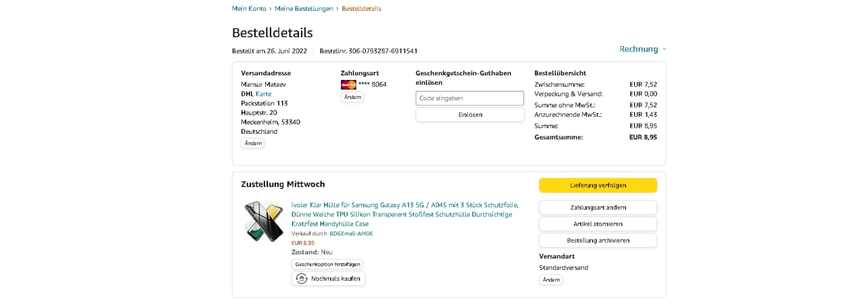Click Zahlungsart ändern button
Screen dimensions: 868x308
(597, 207)
